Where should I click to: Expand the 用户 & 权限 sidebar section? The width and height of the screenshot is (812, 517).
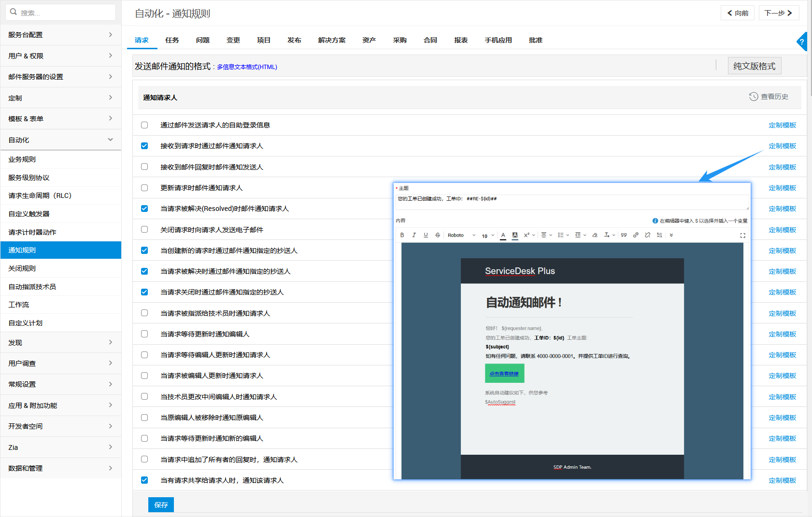61,56
